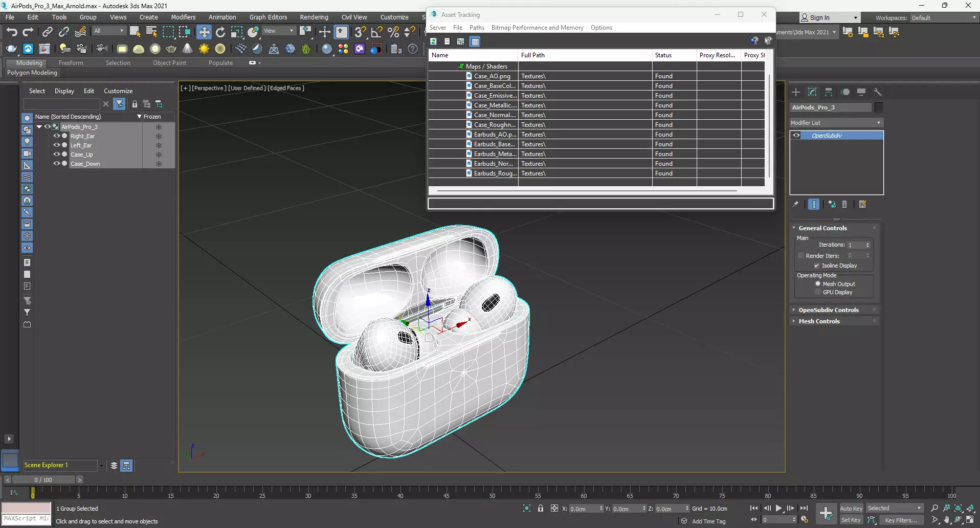
Task: Click the Redo arrow in main toolbar
Action: click(28, 32)
